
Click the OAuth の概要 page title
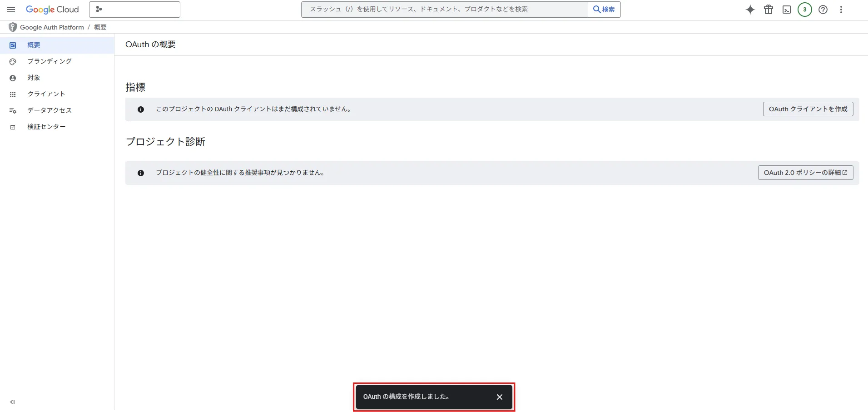(150, 45)
